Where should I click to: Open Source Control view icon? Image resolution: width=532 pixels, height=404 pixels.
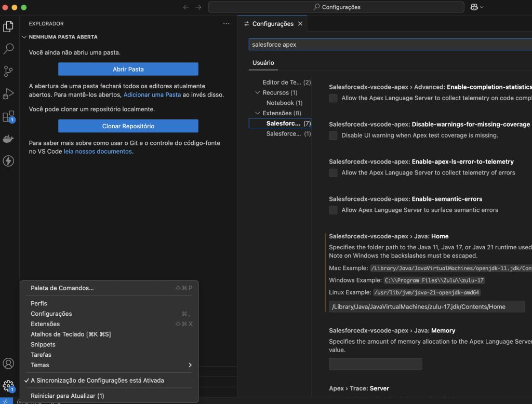point(8,71)
